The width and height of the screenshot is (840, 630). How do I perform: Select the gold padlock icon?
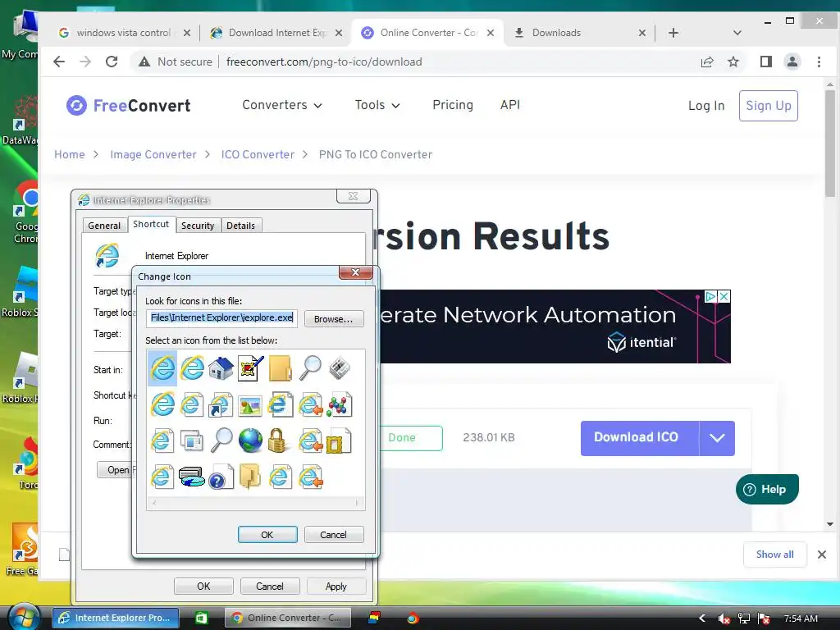coord(279,441)
